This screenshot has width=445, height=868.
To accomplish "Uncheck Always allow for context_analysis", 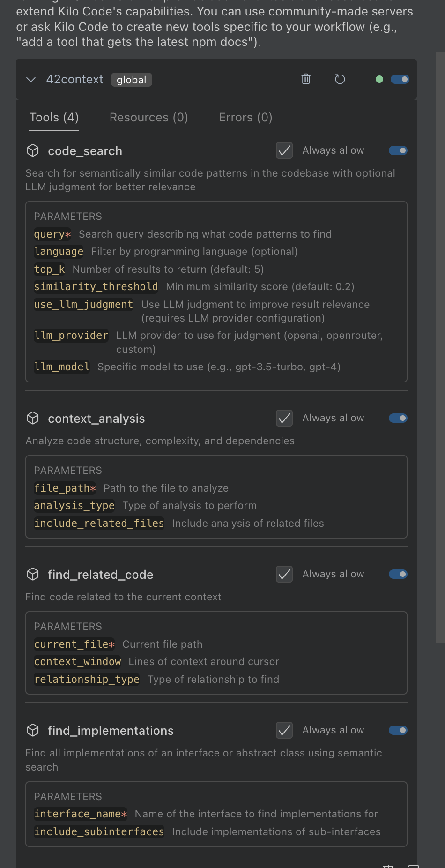I will tap(284, 418).
